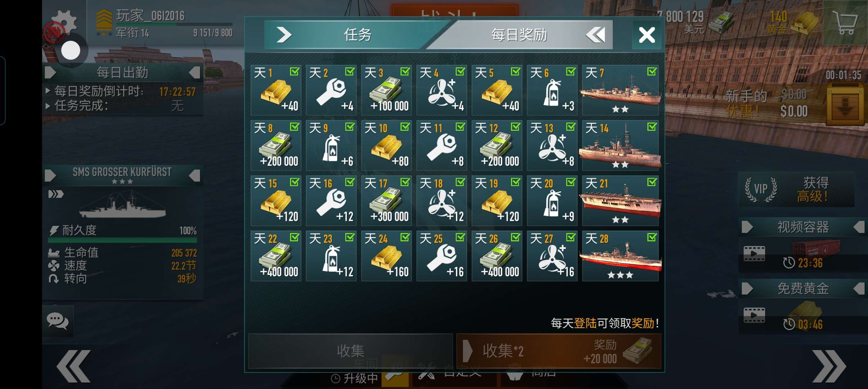This screenshot has width=868, height=389.
Task: Select Day 6 fire extinguisher reward
Action: click(x=552, y=90)
